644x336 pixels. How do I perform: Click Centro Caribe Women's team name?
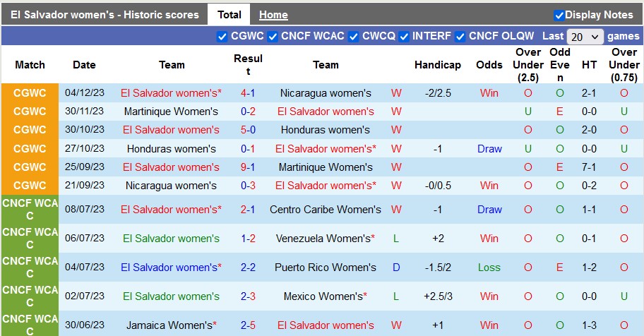coord(326,210)
